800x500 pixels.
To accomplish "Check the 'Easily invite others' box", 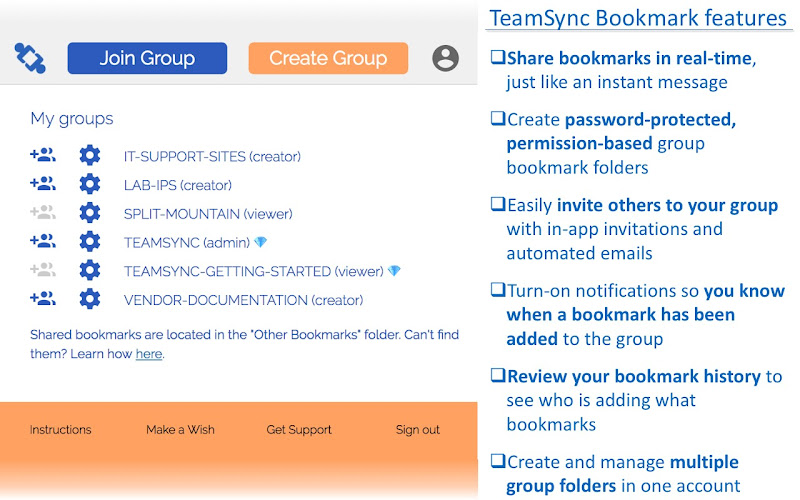I will (497, 204).
